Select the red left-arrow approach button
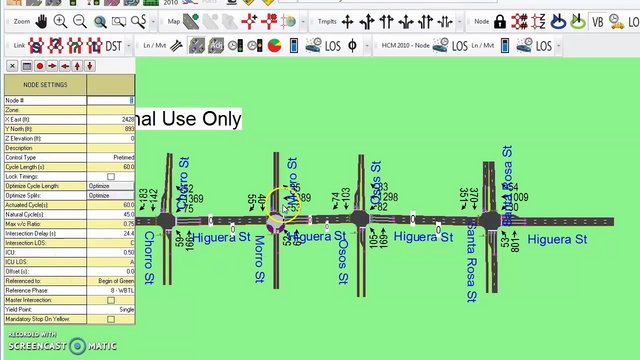This screenshot has width=640, height=360. pos(65,66)
